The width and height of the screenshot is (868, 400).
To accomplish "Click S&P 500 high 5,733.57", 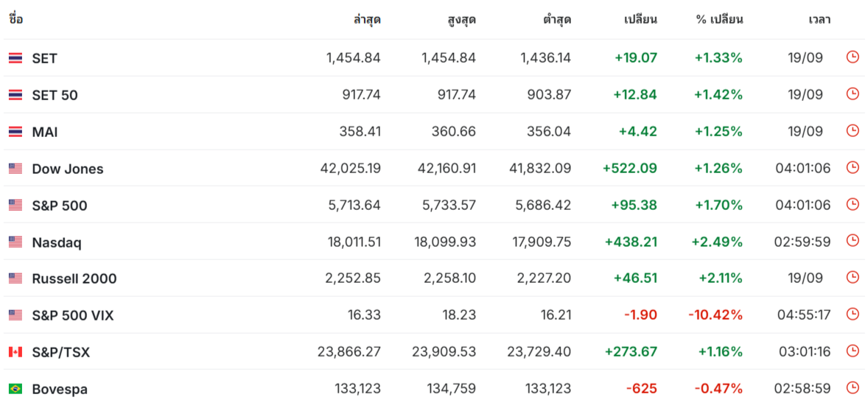I will point(449,205).
